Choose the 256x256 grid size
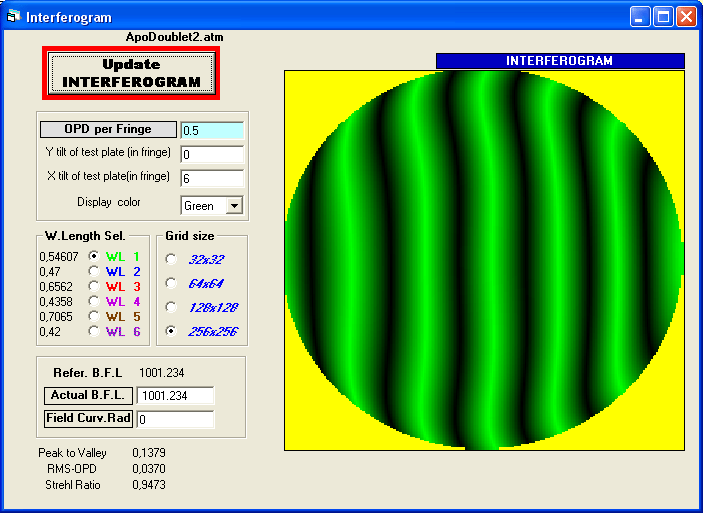This screenshot has width=703, height=513. pos(171,331)
